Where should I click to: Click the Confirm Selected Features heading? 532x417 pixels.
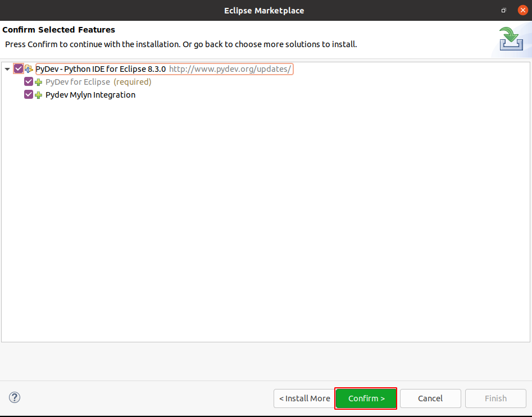[58, 30]
